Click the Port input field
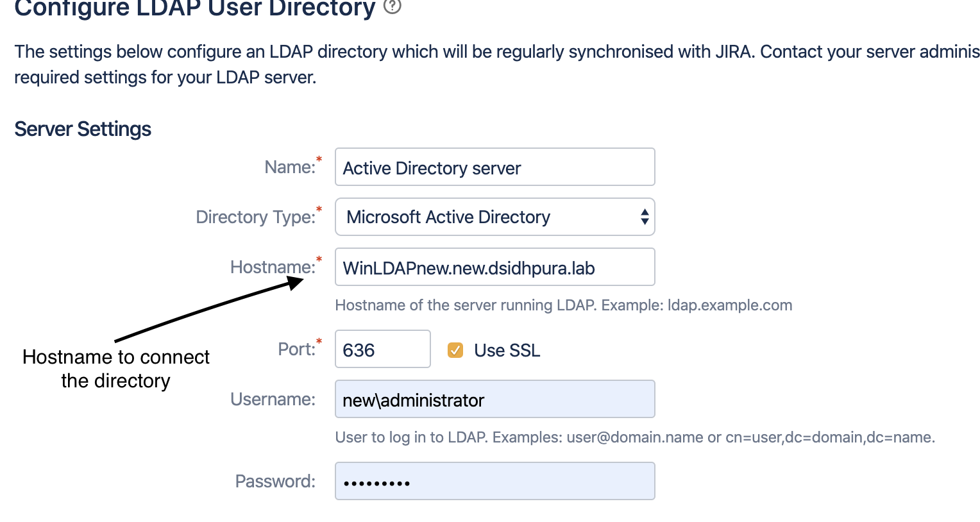Screen dimensions: 980x522 pyautogui.click(x=382, y=349)
